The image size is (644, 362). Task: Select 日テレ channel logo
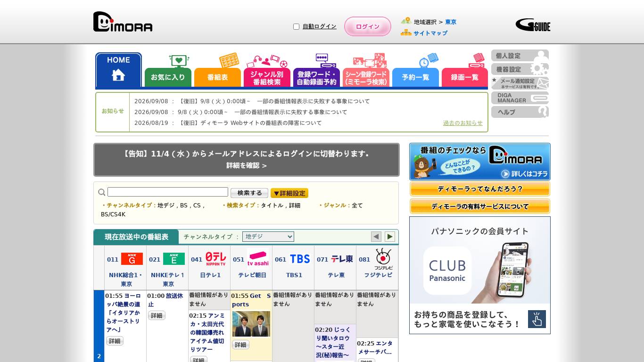215,258
